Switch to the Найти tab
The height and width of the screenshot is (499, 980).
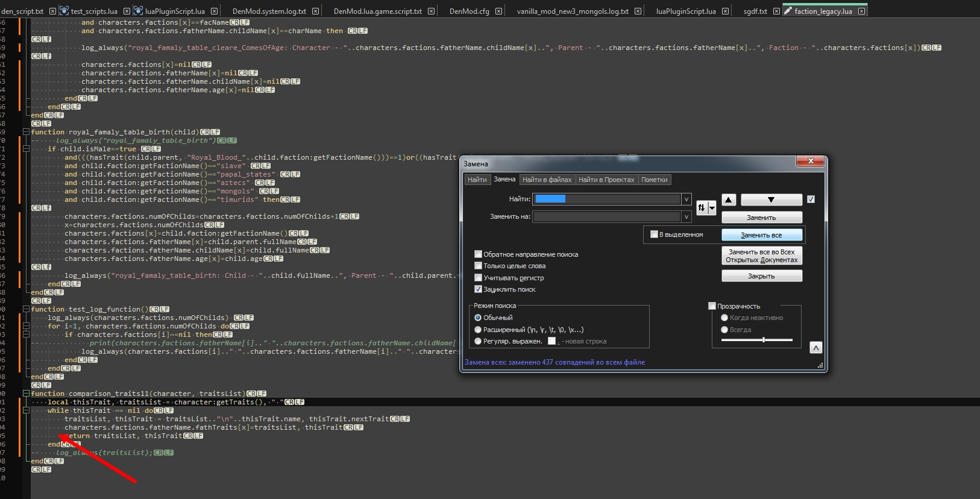pos(477,180)
